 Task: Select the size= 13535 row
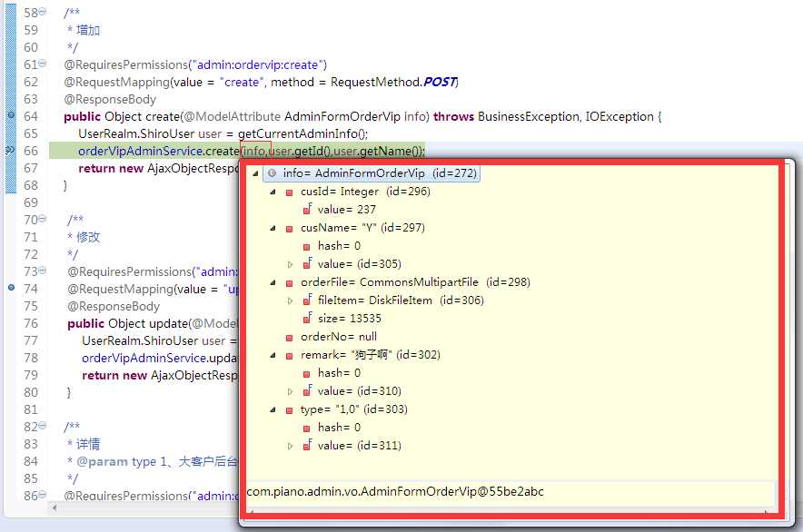coord(349,319)
